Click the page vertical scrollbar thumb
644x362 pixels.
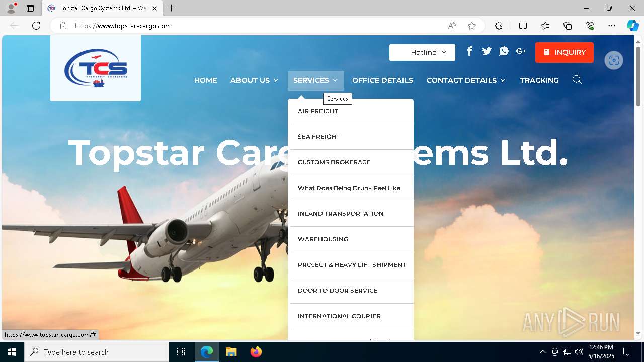(x=638, y=75)
